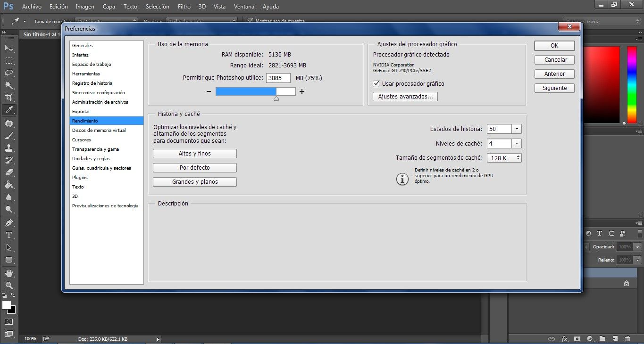Click the Photoshop memory MB input field

coord(278,78)
